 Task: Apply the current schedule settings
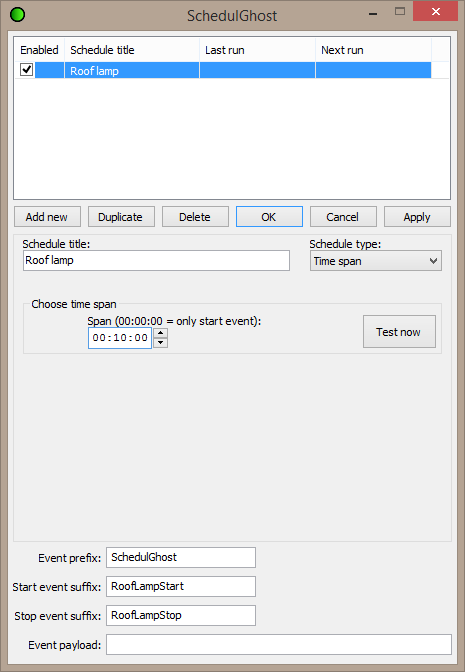(417, 217)
